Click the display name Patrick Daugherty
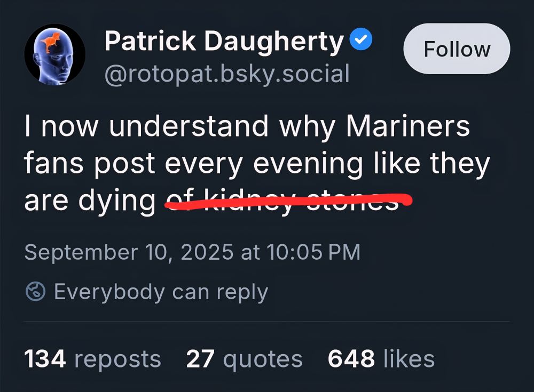 pos(223,40)
